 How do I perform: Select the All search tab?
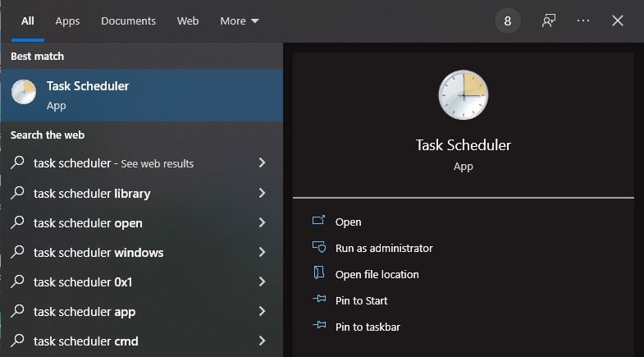pyautogui.click(x=28, y=21)
